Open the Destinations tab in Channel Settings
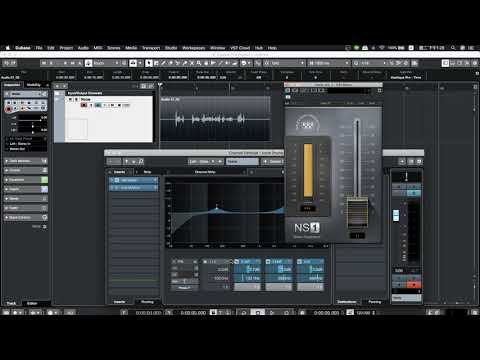 click(x=347, y=302)
